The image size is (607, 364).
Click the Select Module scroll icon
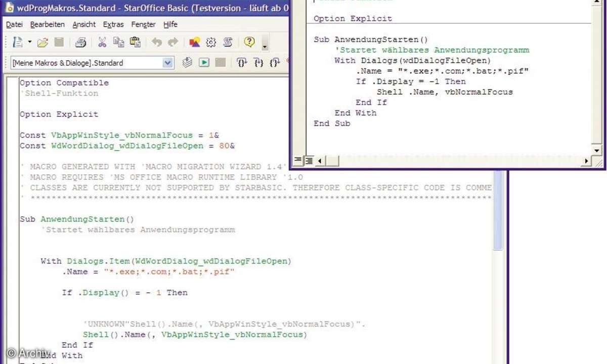[228, 42]
